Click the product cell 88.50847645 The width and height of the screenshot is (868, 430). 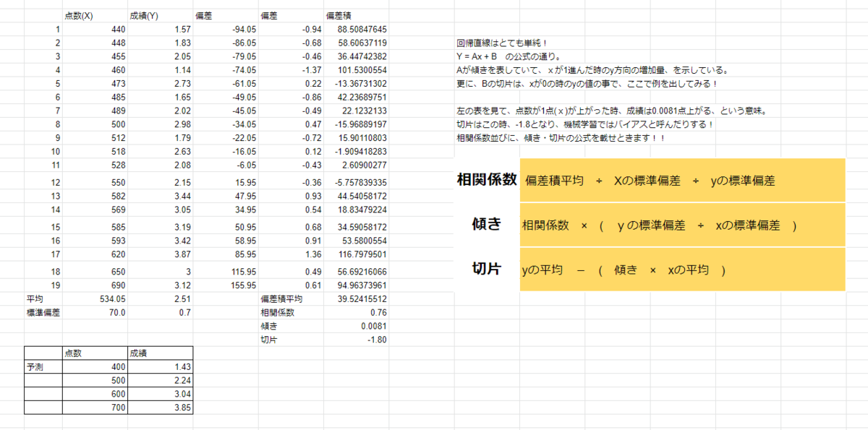click(356, 29)
